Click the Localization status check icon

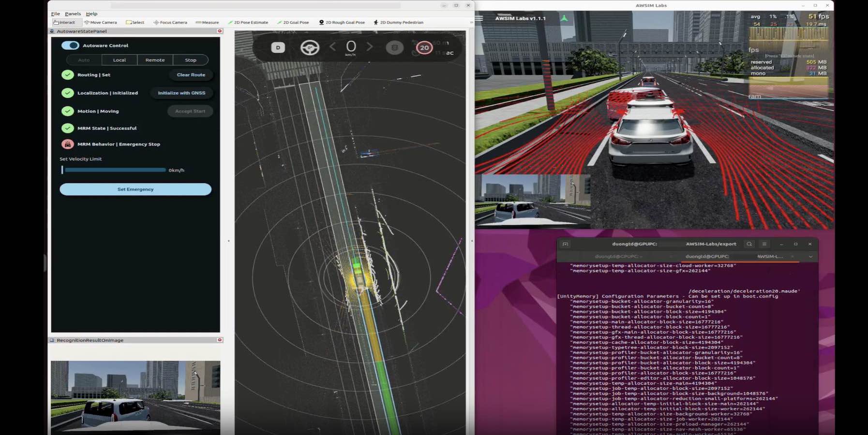coord(68,93)
